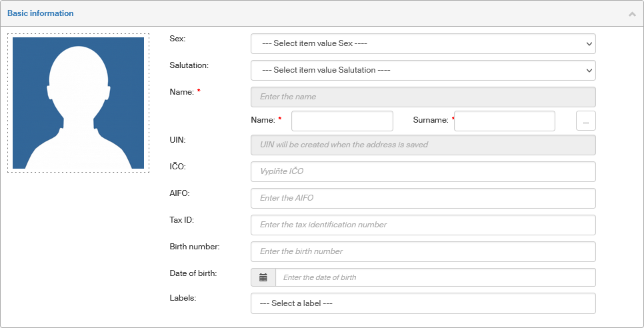Click the 'Salutation:' label text
Viewport: 644px width, 328px height.
click(x=189, y=65)
